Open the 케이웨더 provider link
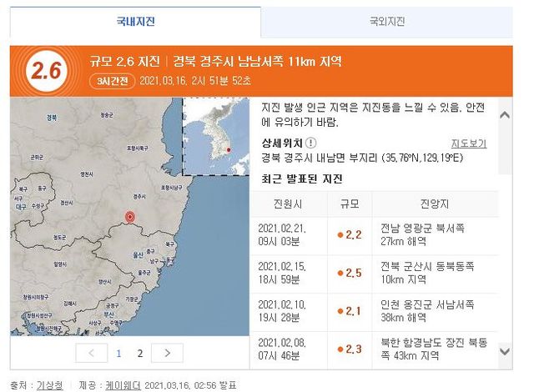This screenshot has height=392, width=534. pyautogui.click(x=122, y=385)
